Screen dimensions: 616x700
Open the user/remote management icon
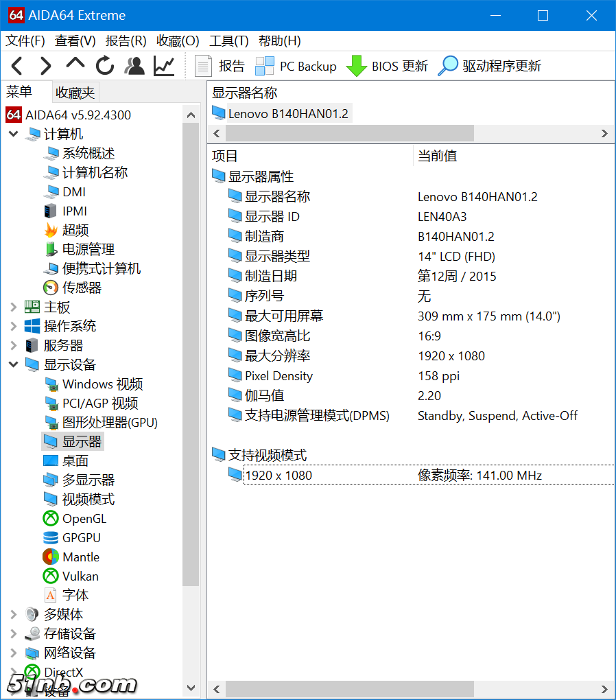click(134, 66)
